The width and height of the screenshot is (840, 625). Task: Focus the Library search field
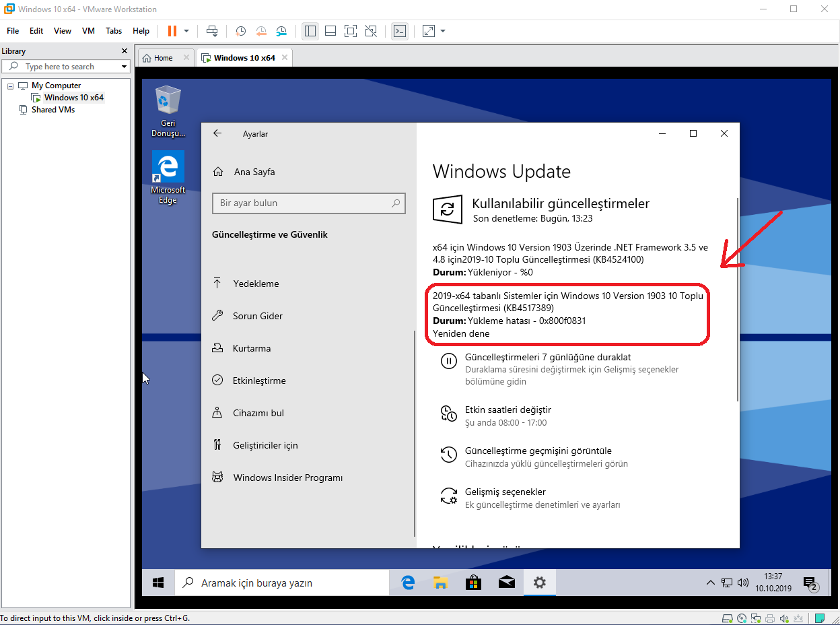[65, 67]
